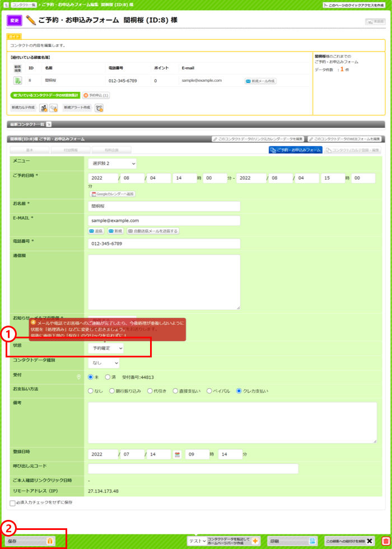The height and width of the screenshot is (549, 392).
Task: Click IP address text 27.134.173.48
Action: click(x=104, y=491)
